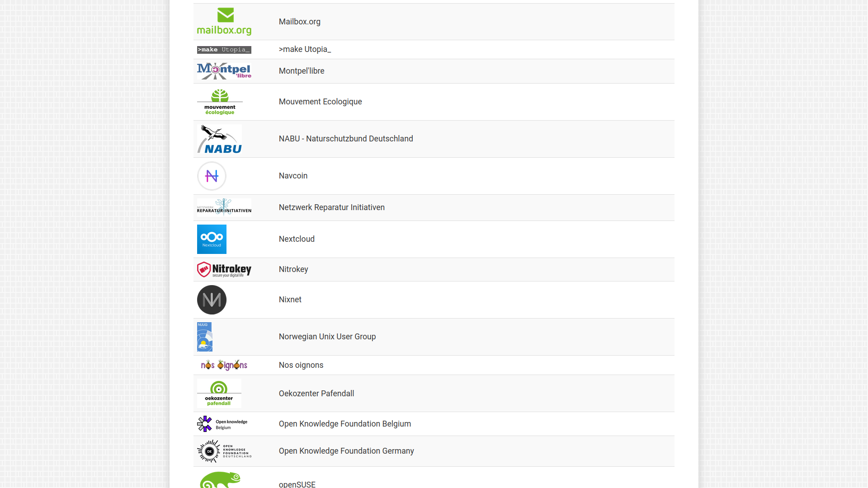868x488 pixels.
Task: Click the mailbox.org green envelope logo
Action: coord(224,22)
